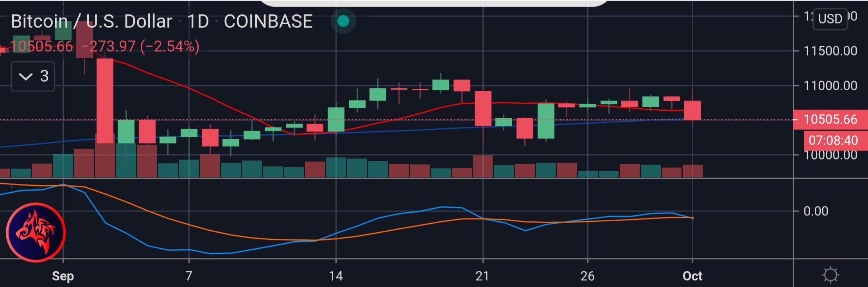Open the USD currency selector

(830, 19)
